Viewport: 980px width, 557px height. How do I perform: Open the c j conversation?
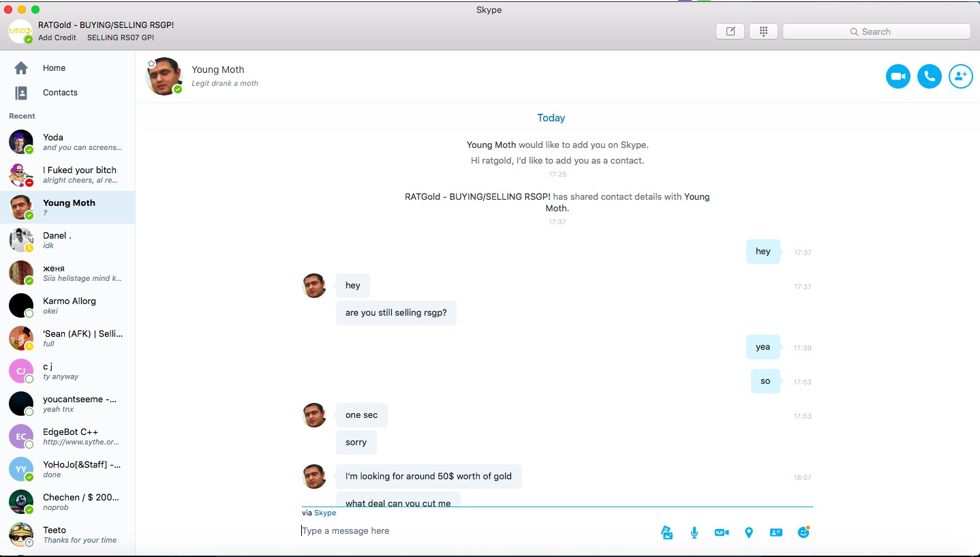click(67, 371)
